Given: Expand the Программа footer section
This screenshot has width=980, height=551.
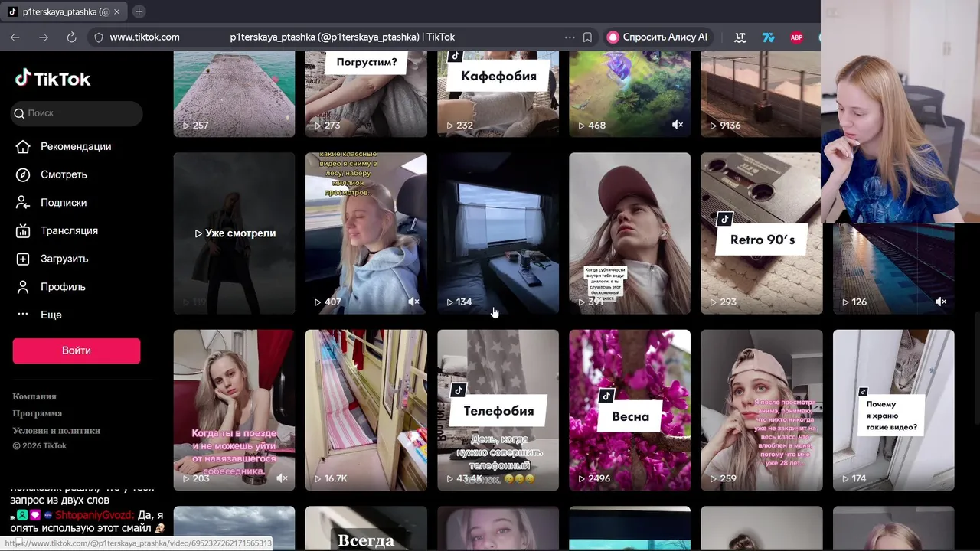Looking at the screenshot, I should (38, 413).
